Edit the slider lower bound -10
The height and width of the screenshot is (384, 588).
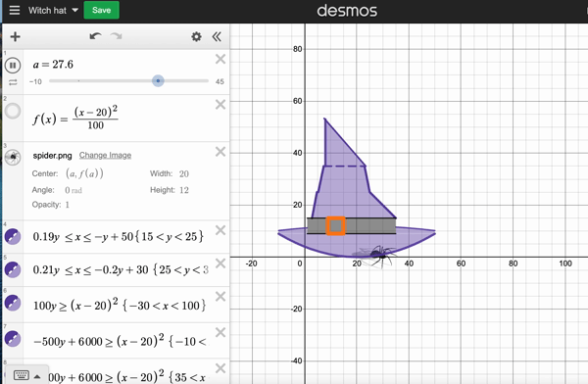35,81
